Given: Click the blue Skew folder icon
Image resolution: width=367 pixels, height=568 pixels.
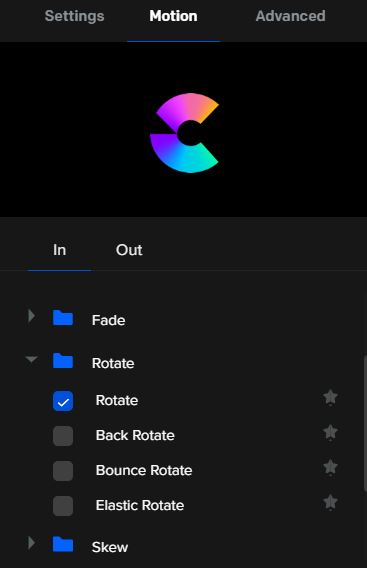Looking at the screenshot, I should (x=63, y=544).
